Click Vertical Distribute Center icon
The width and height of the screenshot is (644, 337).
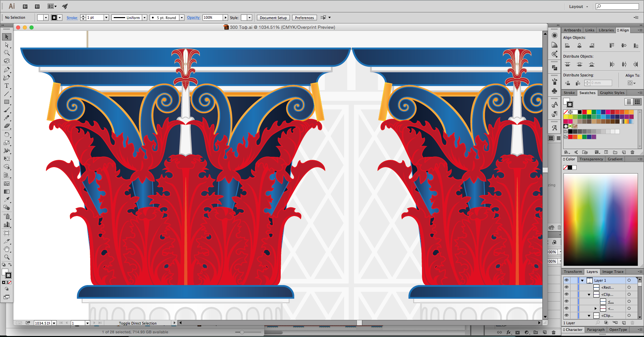(579, 64)
